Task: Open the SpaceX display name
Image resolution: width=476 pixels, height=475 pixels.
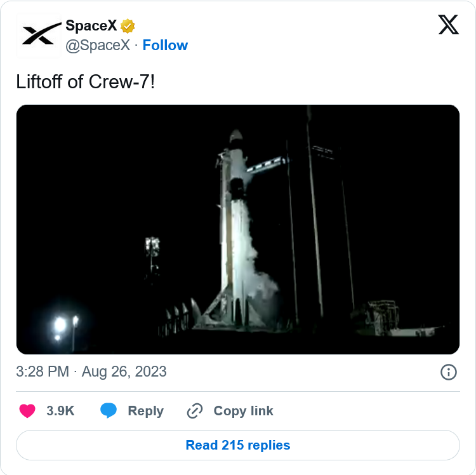Action: pos(91,26)
